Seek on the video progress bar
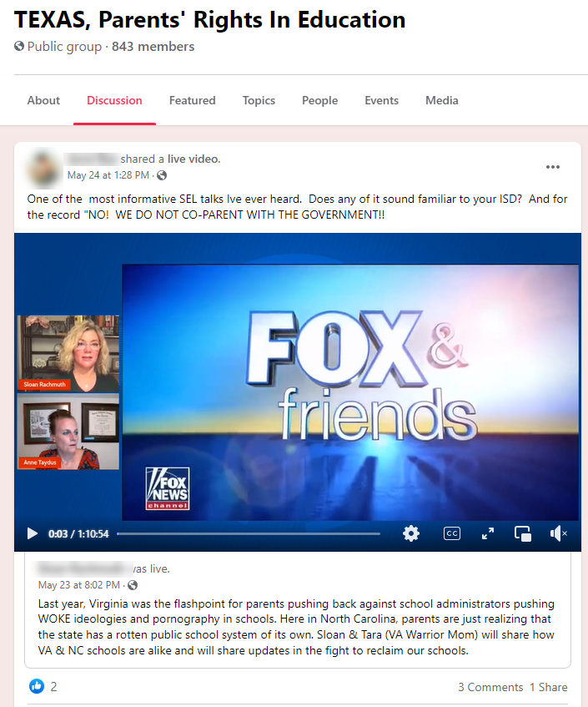This screenshot has width=588, height=707. point(249,534)
